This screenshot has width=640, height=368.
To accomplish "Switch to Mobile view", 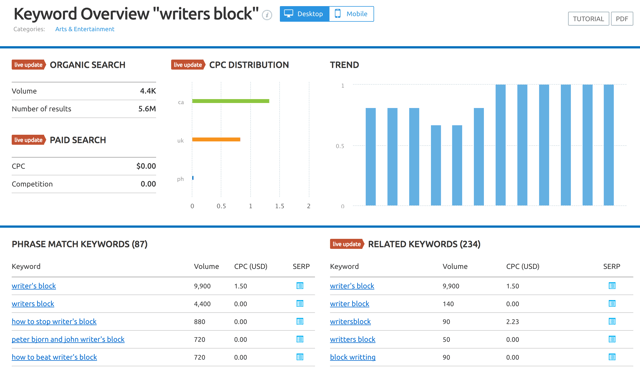I will click(x=351, y=14).
